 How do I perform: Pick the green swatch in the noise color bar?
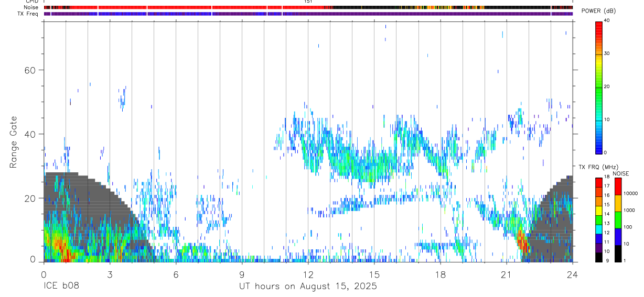point(618,219)
